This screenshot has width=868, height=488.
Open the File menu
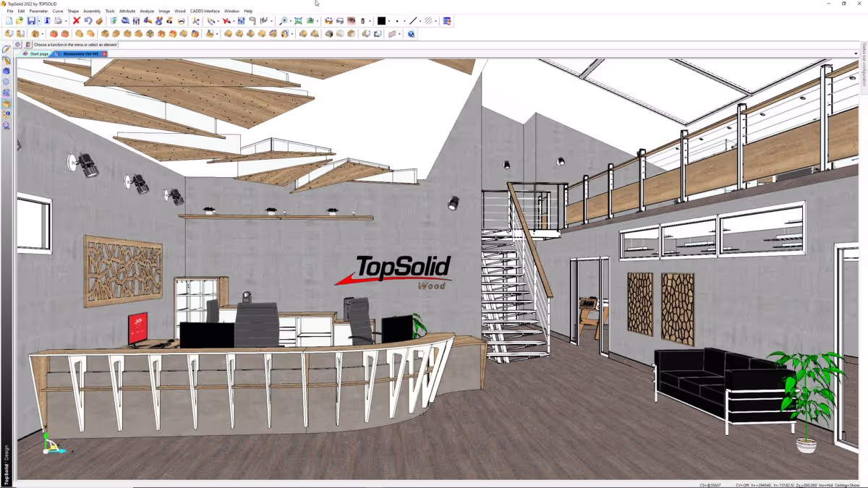pyautogui.click(x=10, y=11)
